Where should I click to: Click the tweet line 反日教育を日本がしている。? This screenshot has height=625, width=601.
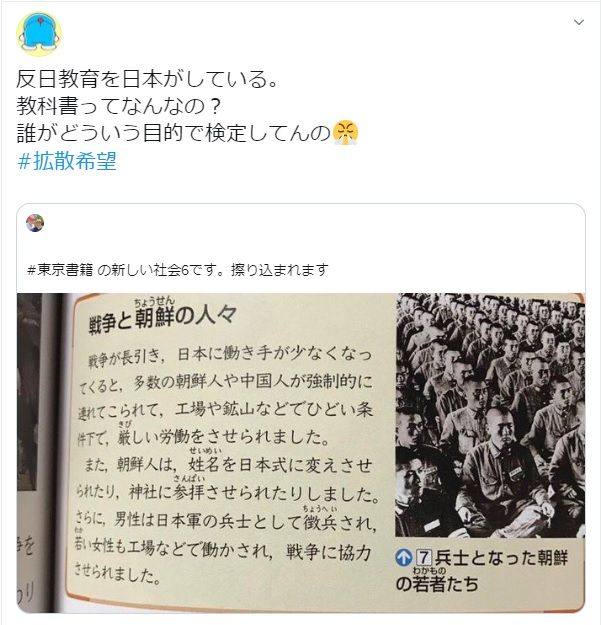pos(147,79)
